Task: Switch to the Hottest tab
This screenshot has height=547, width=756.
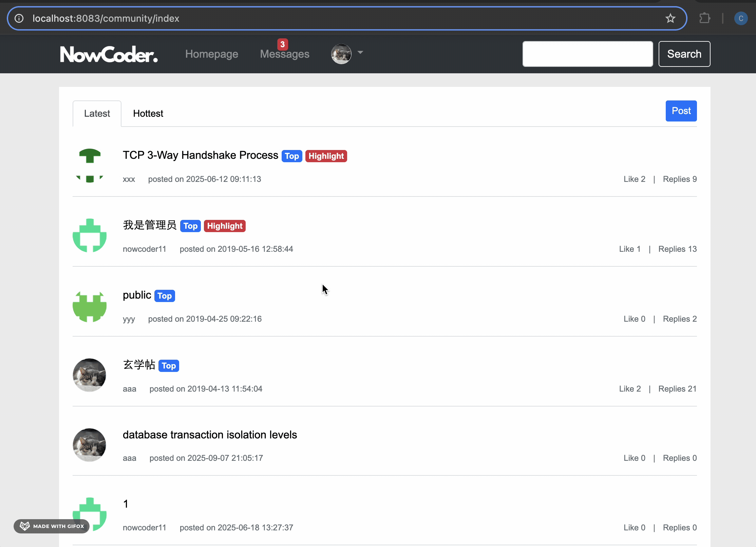Action: [x=148, y=114]
